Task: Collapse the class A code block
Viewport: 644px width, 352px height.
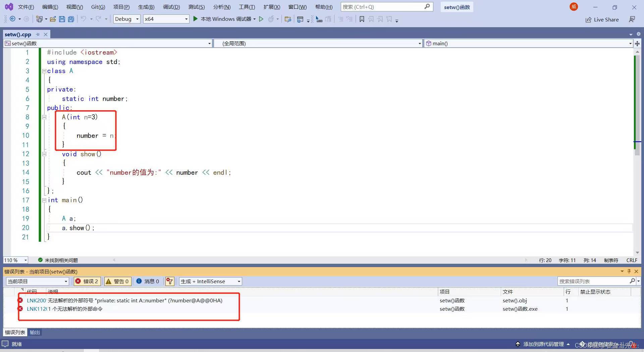Action: (x=44, y=71)
